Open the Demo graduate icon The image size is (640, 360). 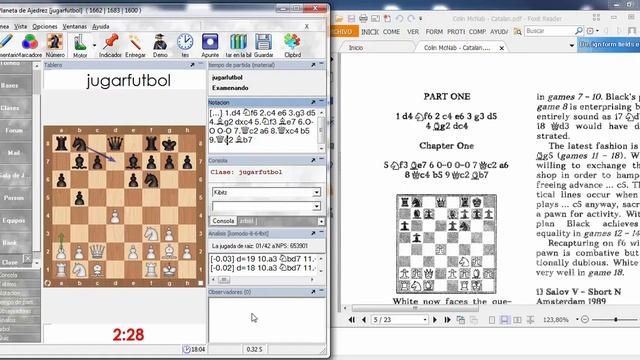tap(160, 42)
